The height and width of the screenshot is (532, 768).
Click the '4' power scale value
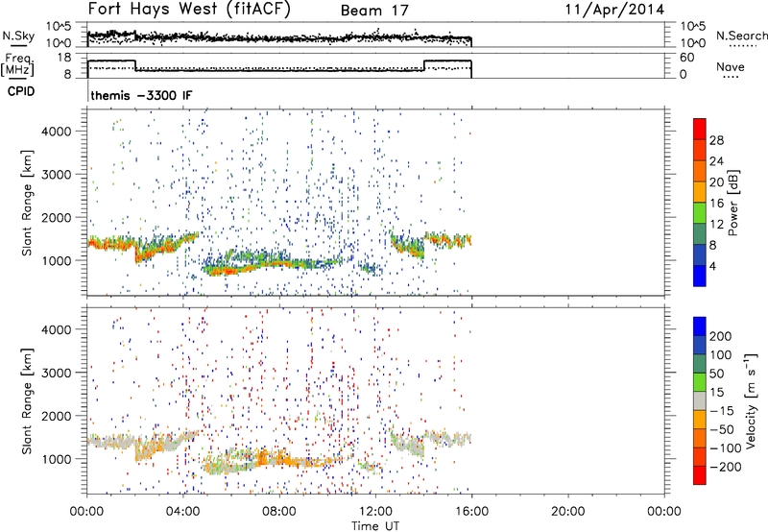[712, 266]
